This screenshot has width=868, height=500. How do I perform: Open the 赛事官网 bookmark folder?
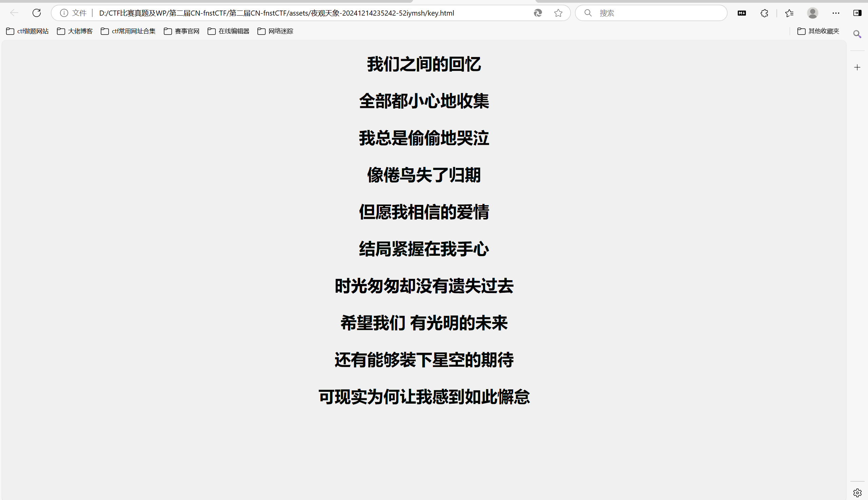(181, 31)
